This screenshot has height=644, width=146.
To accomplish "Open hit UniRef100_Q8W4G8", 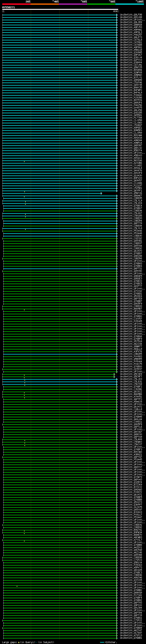I will coord(131,25).
